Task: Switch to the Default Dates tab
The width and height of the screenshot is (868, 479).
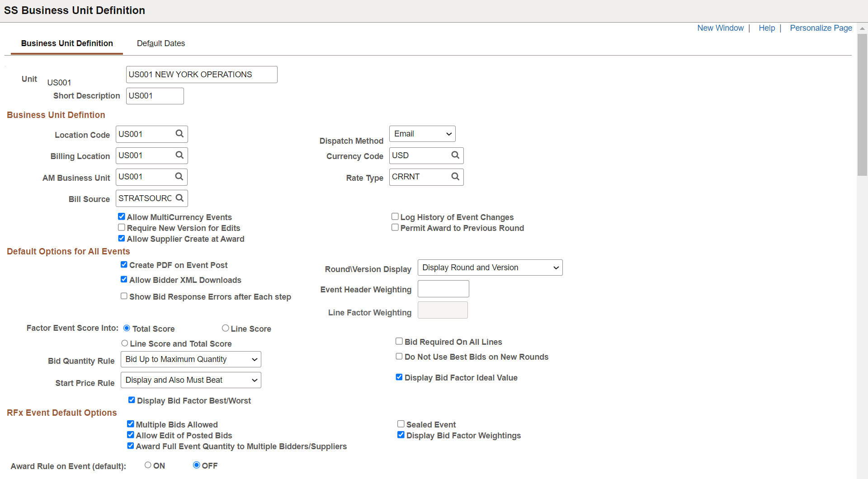Action: 161,43
